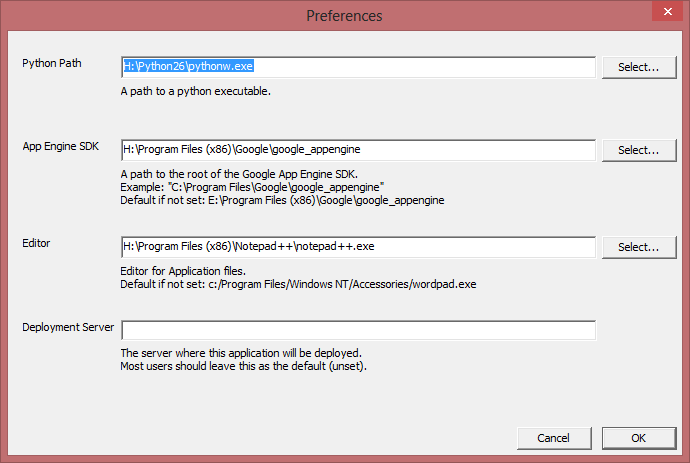Click the Preferences title bar
The width and height of the screenshot is (690, 463).
tap(344, 15)
